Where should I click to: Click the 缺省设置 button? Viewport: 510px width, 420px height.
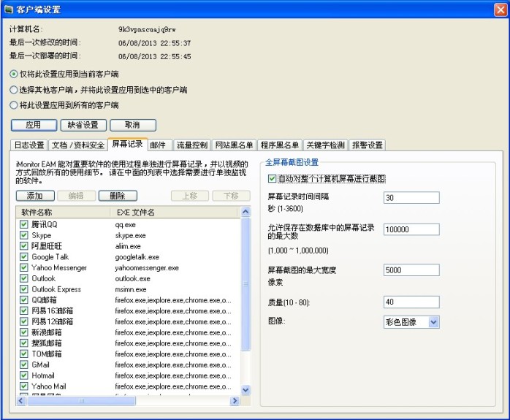(x=83, y=125)
